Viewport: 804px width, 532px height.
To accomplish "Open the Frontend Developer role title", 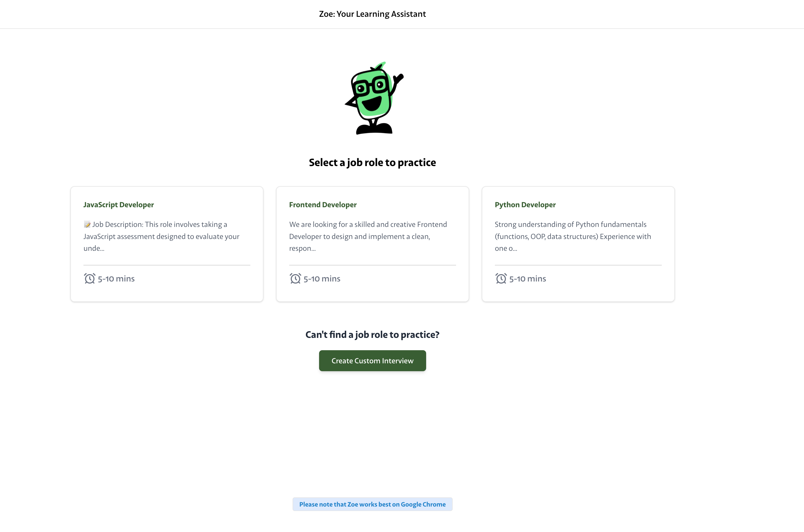I will (323, 205).
